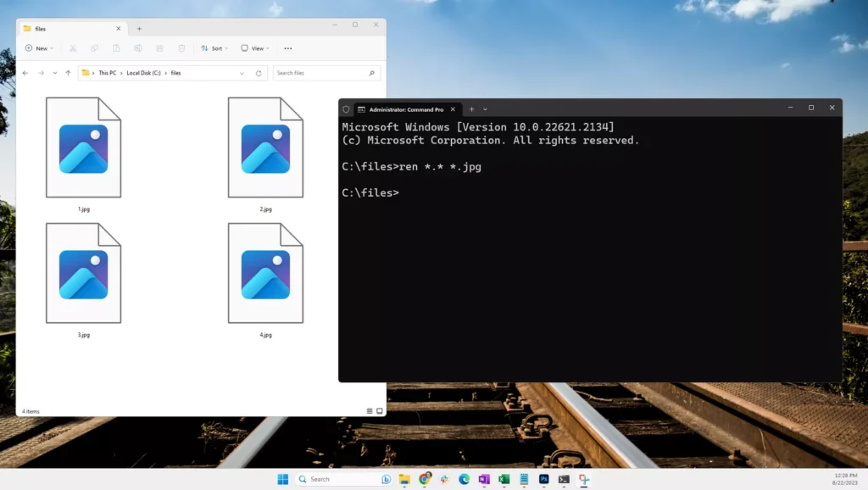Switch to details list view in status bar
The width and height of the screenshot is (868, 490).
370,411
